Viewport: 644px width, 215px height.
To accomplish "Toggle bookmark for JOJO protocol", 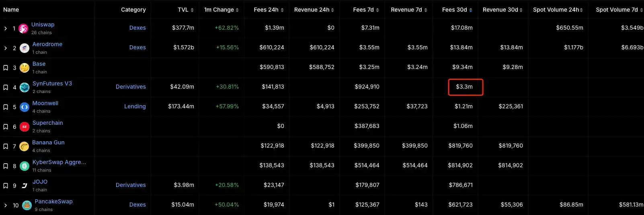I will [x=6, y=186].
